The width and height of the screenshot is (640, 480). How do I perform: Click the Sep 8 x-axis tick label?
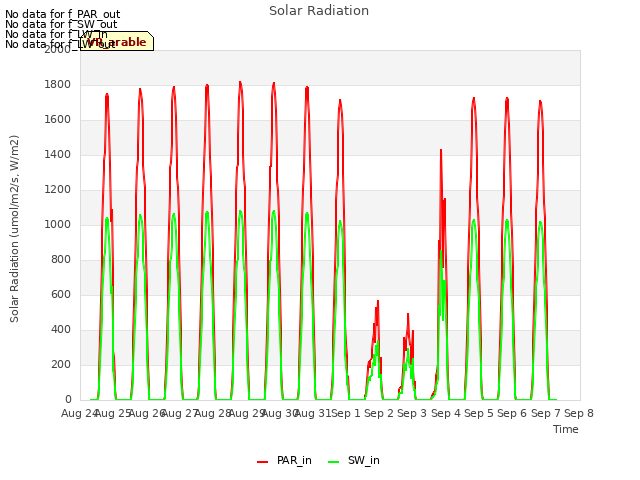tap(579, 413)
